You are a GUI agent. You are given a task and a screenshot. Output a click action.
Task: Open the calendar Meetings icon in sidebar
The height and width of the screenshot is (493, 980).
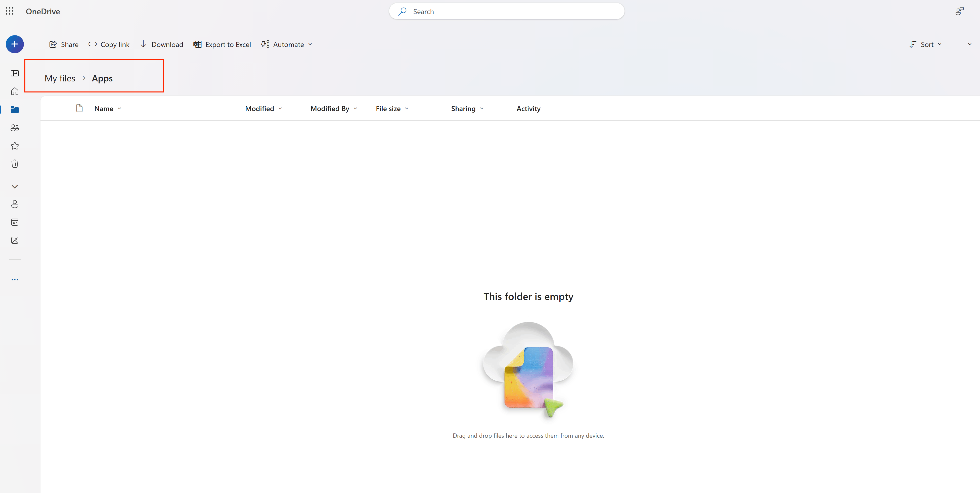click(x=15, y=222)
